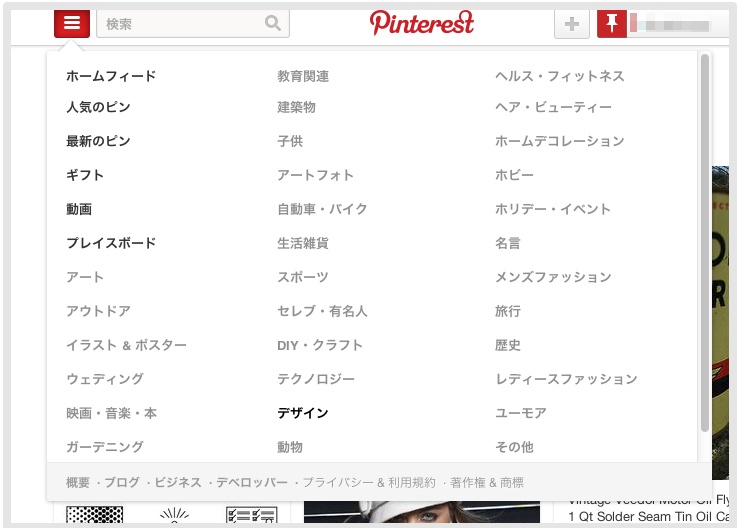Choose the ガーデニング category
This screenshot has height=528, width=742.
tap(105, 447)
